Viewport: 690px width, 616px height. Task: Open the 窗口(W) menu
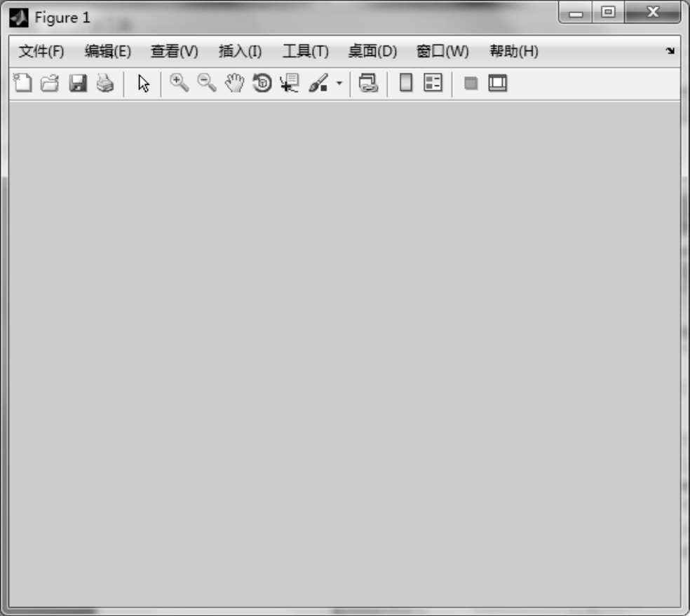442,51
